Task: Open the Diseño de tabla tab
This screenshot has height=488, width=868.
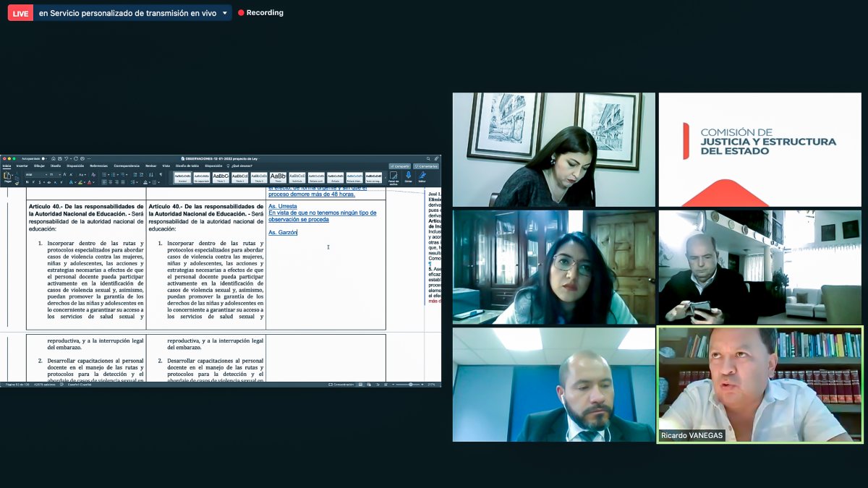Action: [x=187, y=166]
